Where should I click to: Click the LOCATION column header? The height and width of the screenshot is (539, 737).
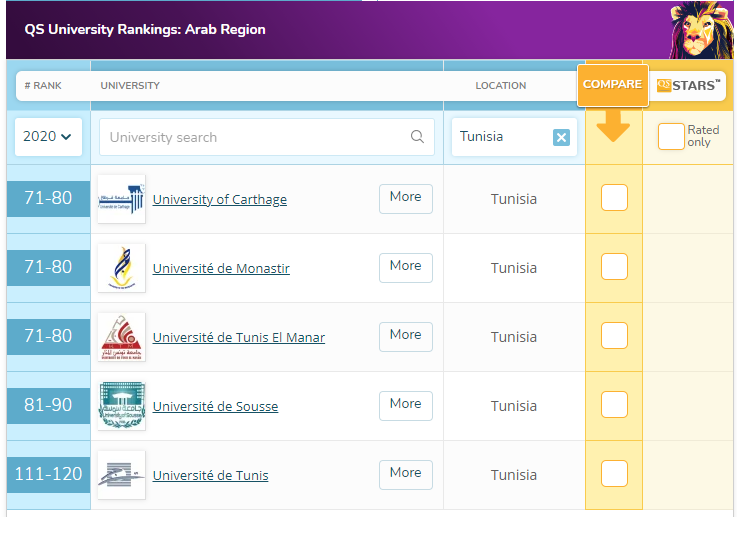click(x=501, y=86)
